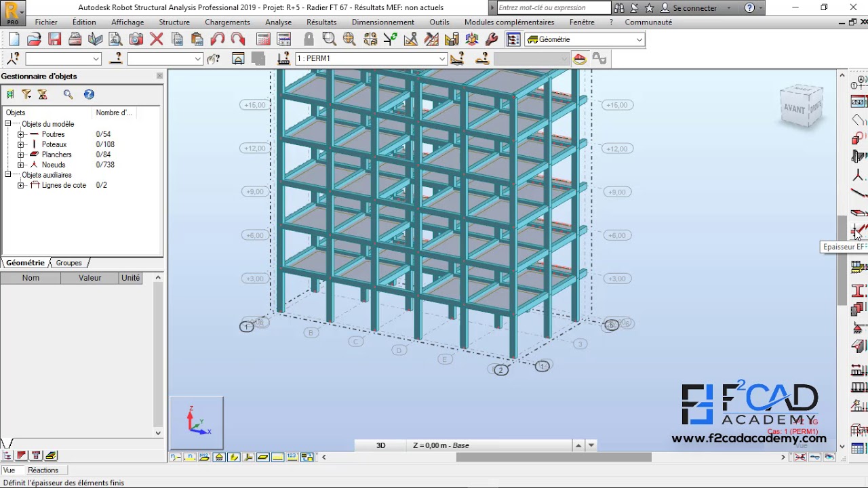Open the Dimensionnement menu
Viewport: 868px width, 488px height.
click(383, 22)
